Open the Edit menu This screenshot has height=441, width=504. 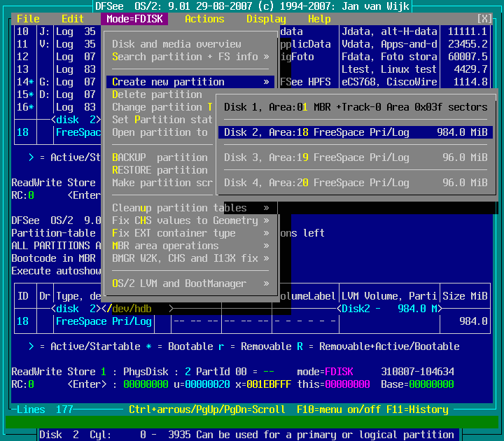pyautogui.click(x=73, y=19)
